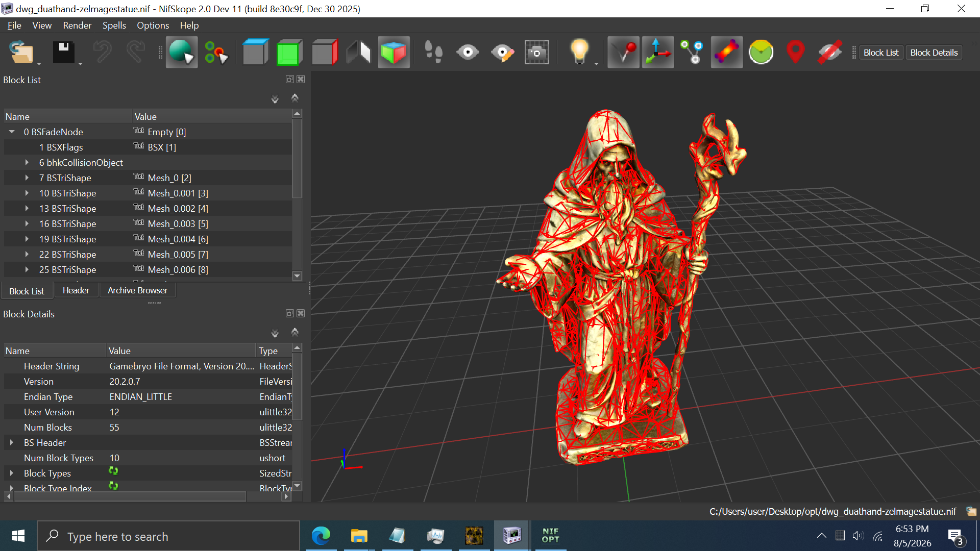This screenshot has height=551, width=980.
Task: Collapse all rows in Block List
Action: 295,97
